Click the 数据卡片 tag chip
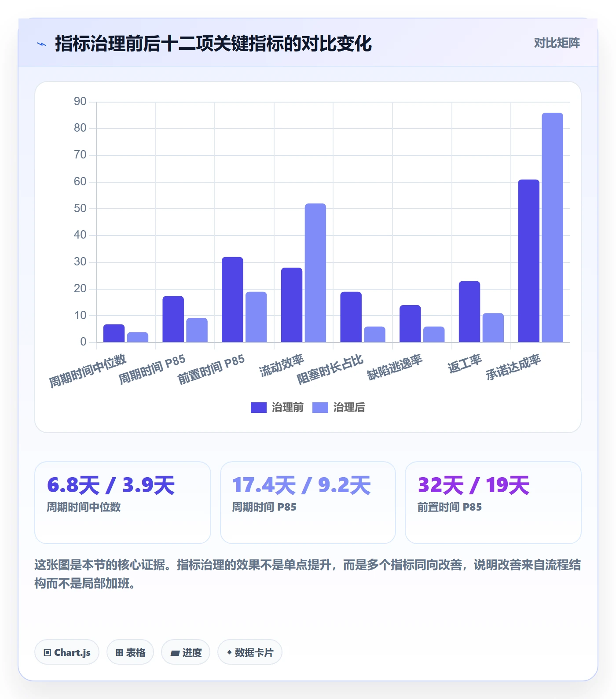The image size is (616, 699). 250,652
